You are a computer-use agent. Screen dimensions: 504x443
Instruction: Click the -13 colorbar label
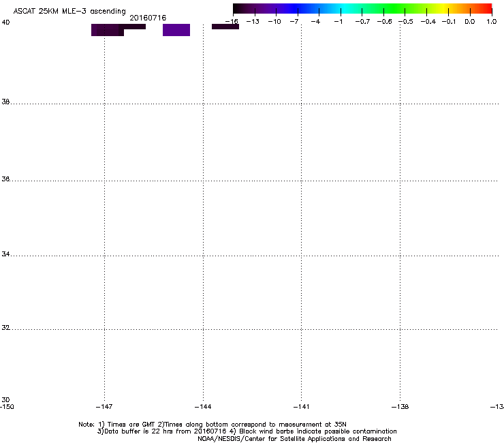click(x=253, y=22)
